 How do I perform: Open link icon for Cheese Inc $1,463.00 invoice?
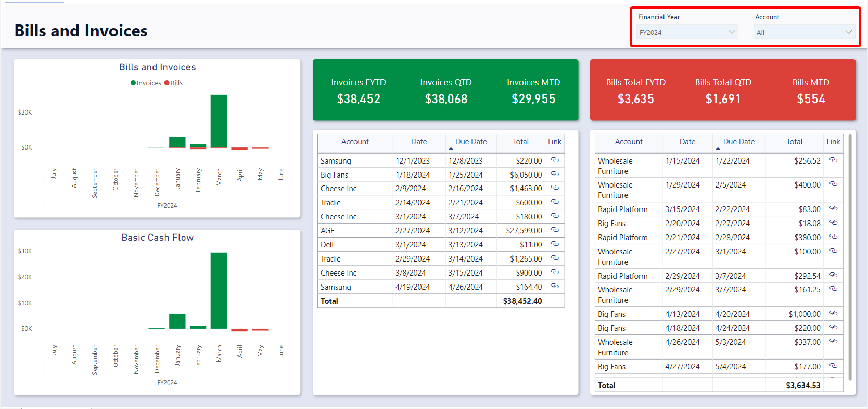point(555,188)
